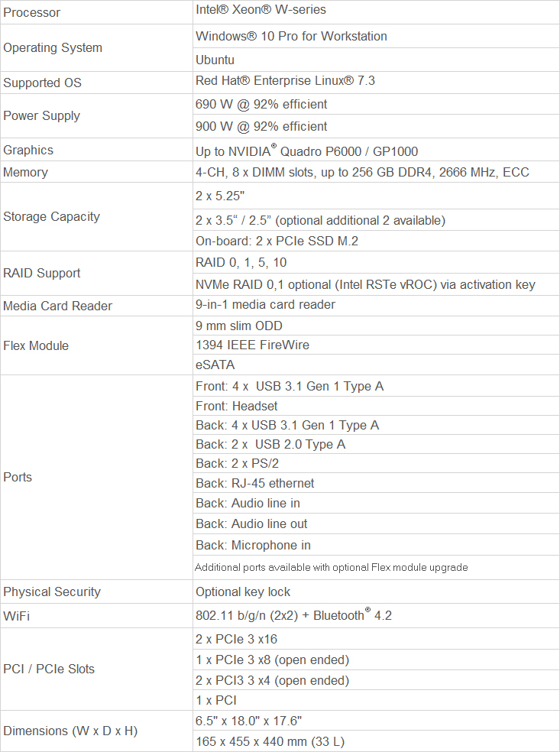Click the 802.11 b/g/n WiFi Bluetooth cell
This screenshot has width=560, height=752.
pos(293,615)
